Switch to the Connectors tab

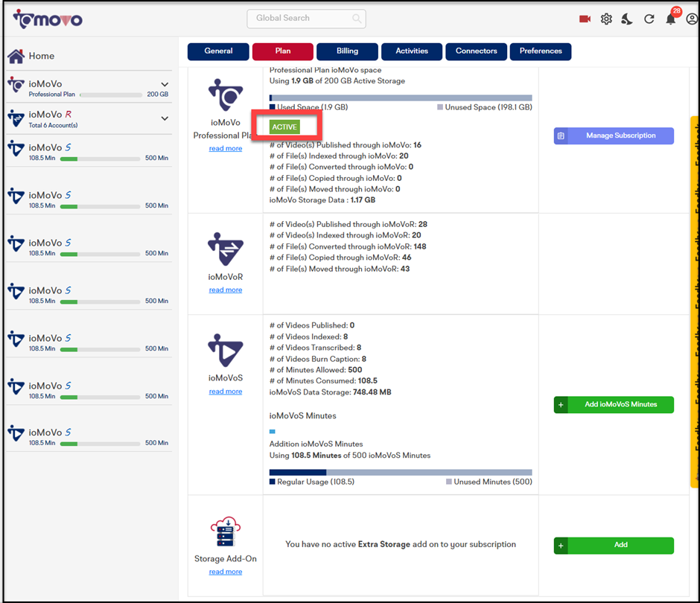(477, 51)
